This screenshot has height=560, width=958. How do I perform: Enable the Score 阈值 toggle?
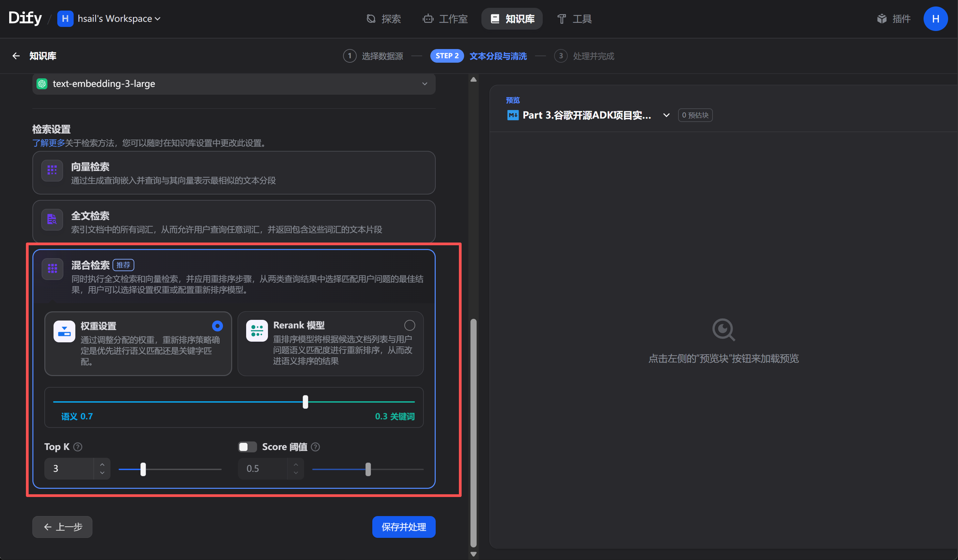[248, 447]
